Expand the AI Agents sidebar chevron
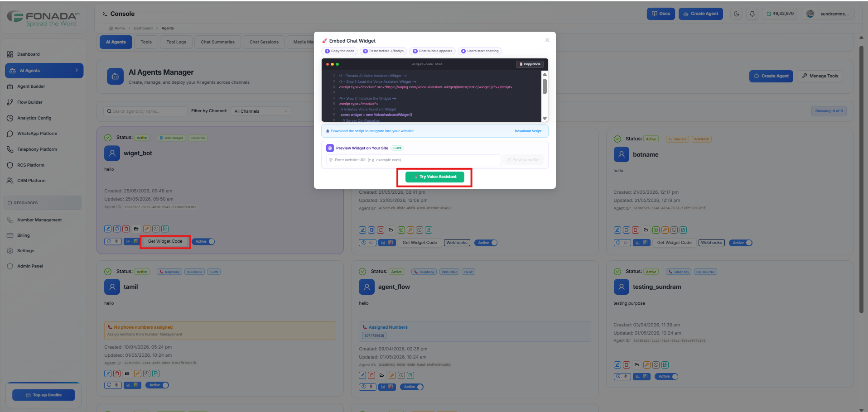 (77, 70)
